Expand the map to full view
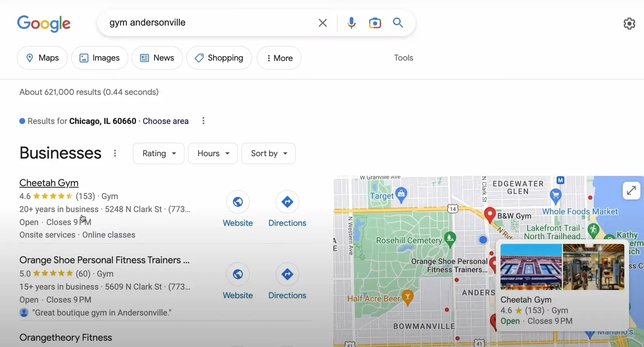 (x=631, y=190)
